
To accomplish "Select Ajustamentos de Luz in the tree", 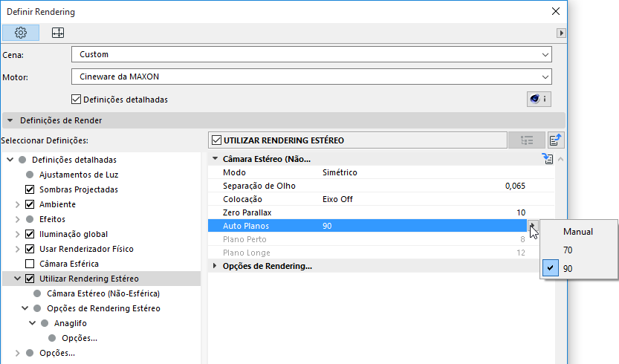I will point(79,175).
